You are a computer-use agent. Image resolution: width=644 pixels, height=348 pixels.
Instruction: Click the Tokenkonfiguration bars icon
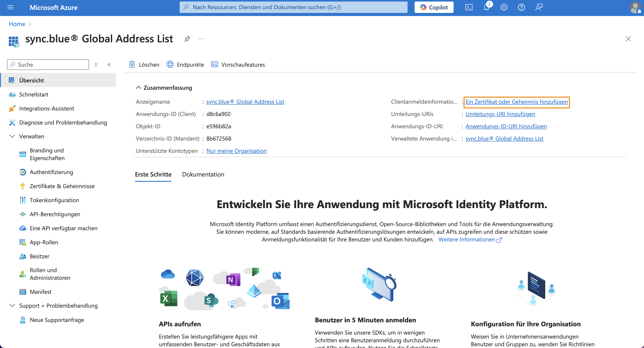click(23, 200)
